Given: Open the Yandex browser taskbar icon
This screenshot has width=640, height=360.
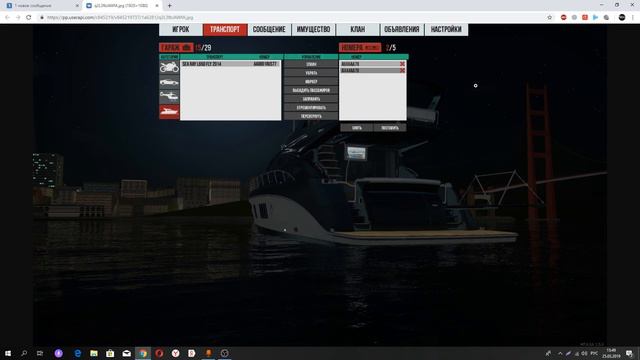Looking at the screenshot, I should (176, 353).
